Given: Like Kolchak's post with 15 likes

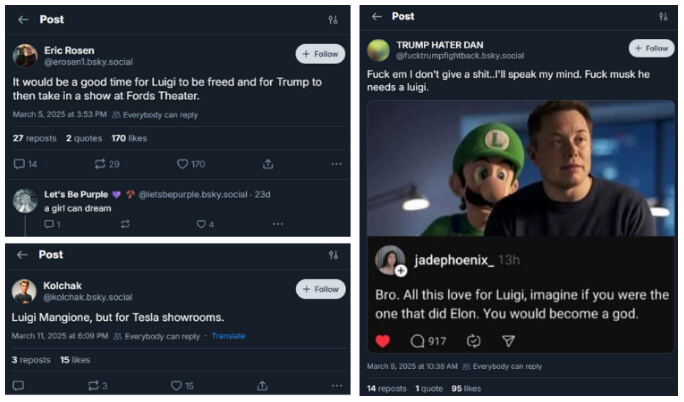Looking at the screenshot, I should (x=177, y=385).
